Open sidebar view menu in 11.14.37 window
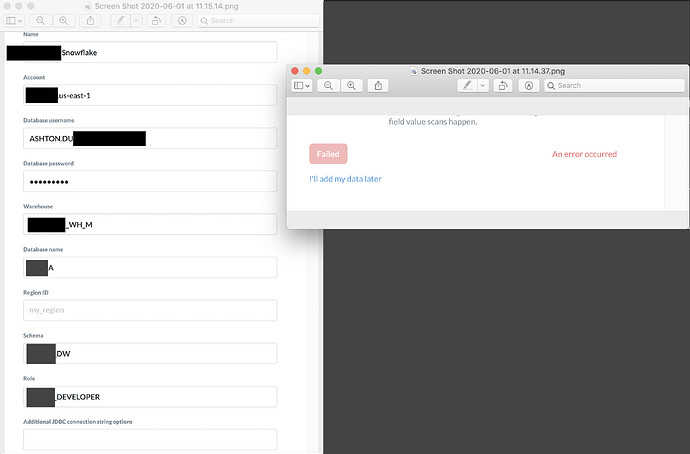The width and height of the screenshot is (690, 454). pyautogui.click(x=302, y=86)
